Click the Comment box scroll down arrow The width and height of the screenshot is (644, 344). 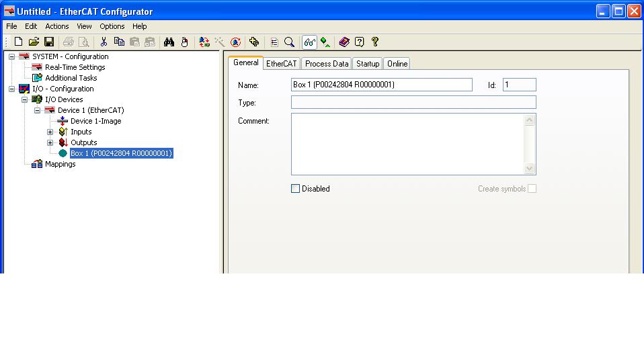(x=529, y=169)
